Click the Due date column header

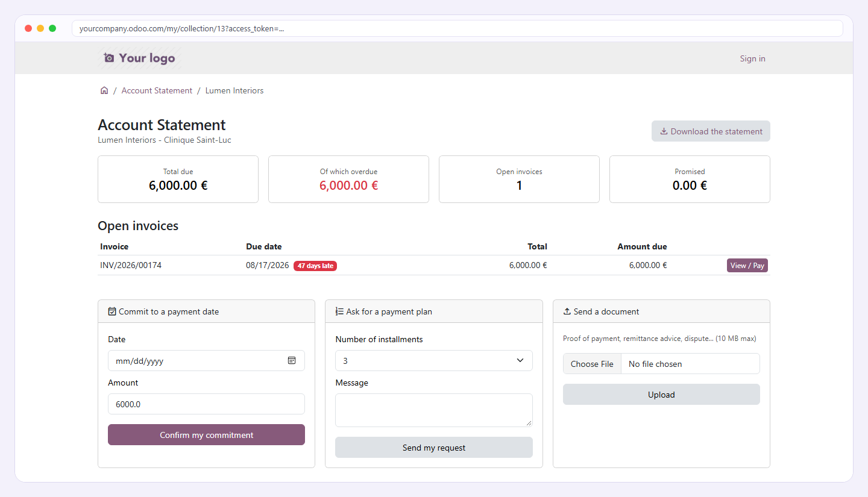point(263,246)
